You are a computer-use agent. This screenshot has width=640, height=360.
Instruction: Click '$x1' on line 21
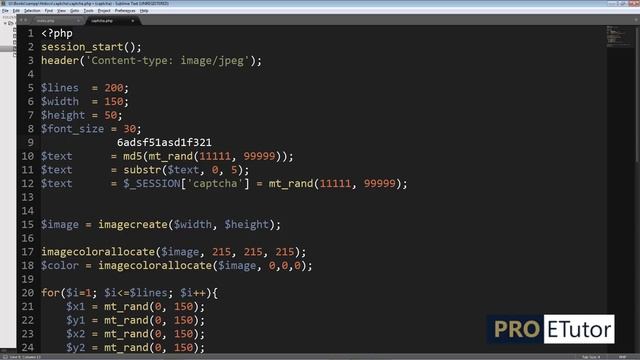(x=76, y=307)
